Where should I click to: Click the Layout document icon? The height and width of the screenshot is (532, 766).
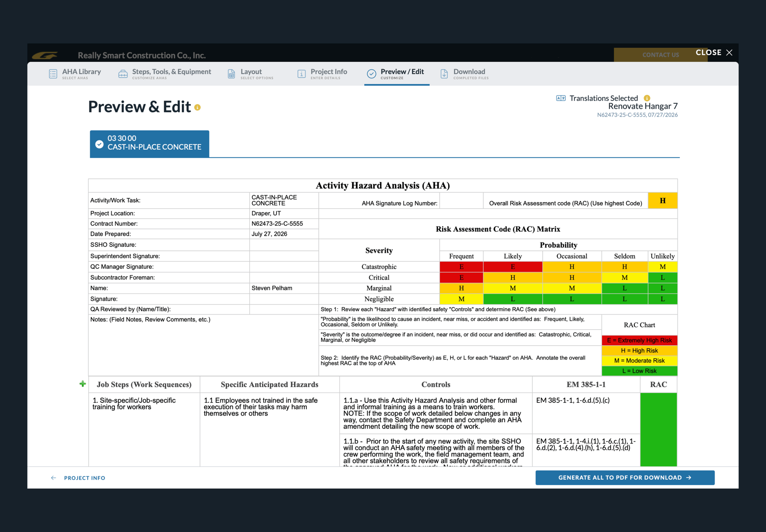tap(231, 74)
